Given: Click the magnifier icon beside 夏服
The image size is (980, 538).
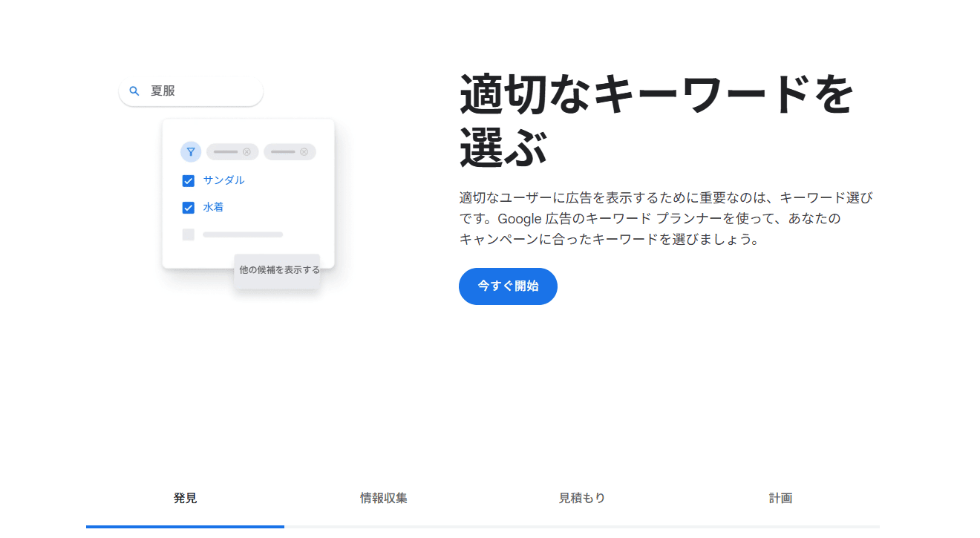Looking at the screenshot, I should pyautogui.click(x=134, y=91).
